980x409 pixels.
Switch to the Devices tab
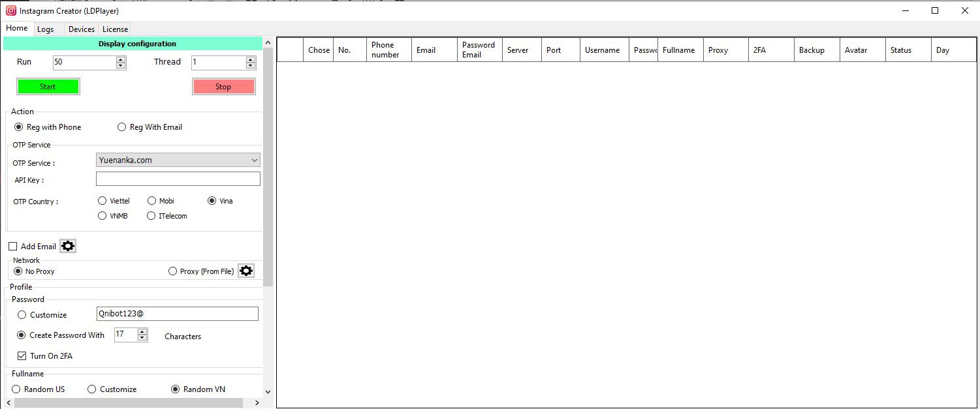pyautogui.click(x=82, y=29)
